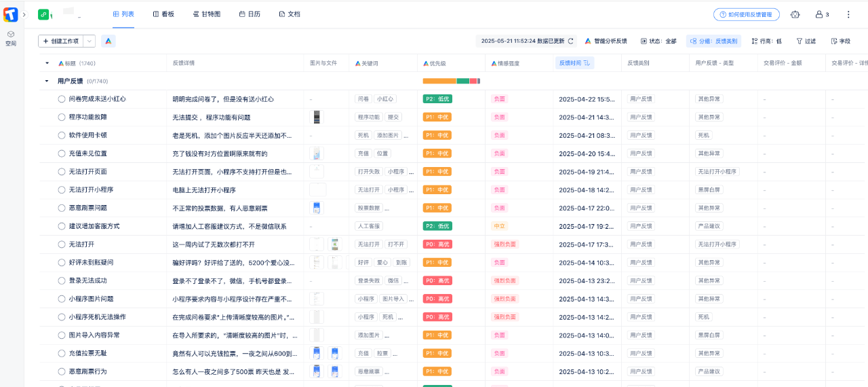Click the 人工客服 keyword tag
Viewport: 868px width, 387px height.
(x=369, y=226)
